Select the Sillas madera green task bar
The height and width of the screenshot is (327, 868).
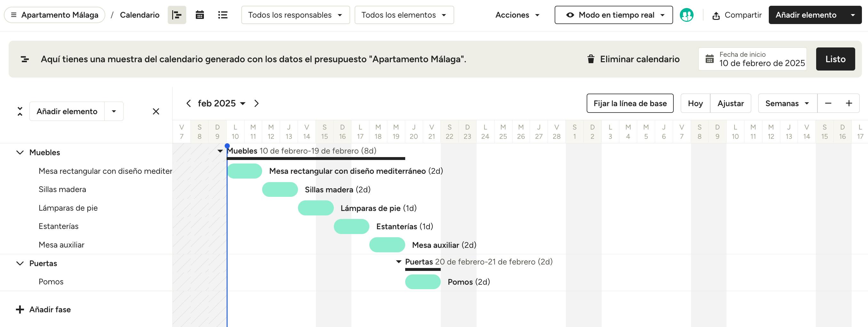click(280, 190)
